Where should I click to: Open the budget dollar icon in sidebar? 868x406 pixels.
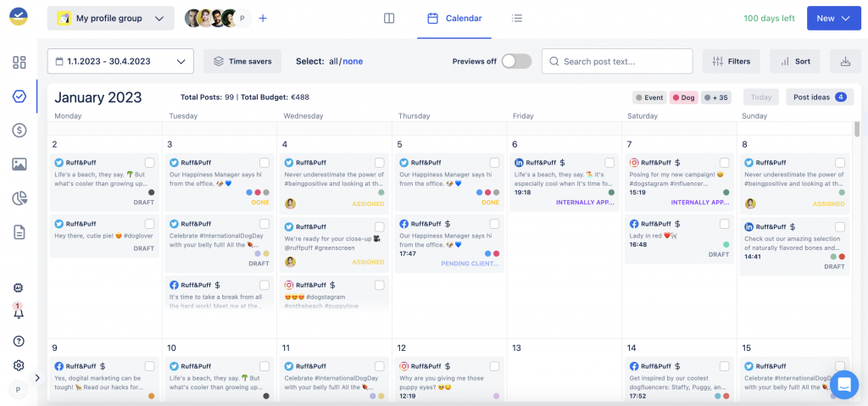tap(19, 130)
